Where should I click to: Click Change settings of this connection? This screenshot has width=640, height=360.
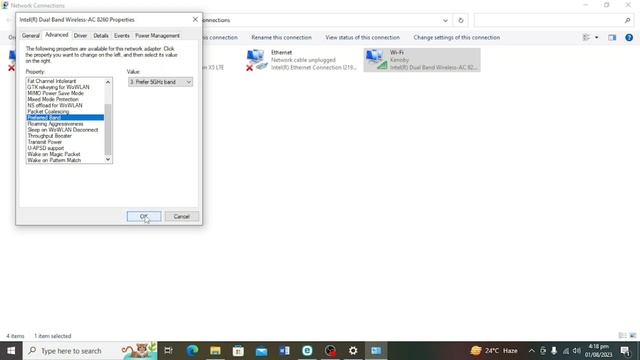click(x=456, y=37)
